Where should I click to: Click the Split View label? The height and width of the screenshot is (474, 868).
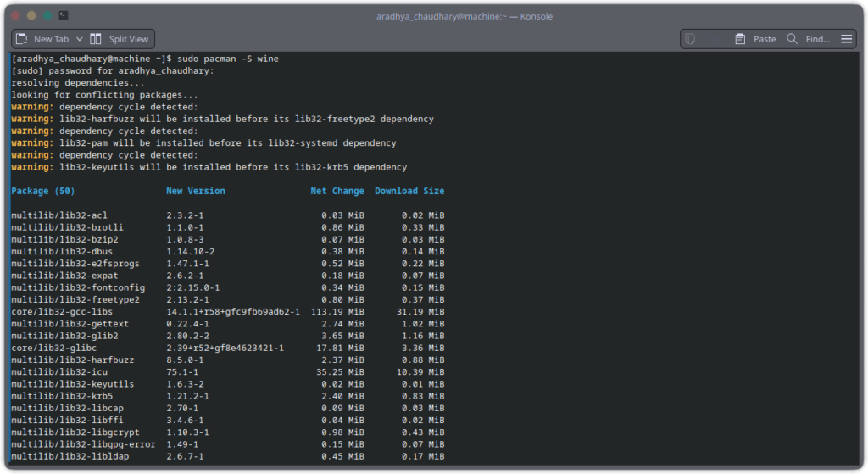pos(129,39)
